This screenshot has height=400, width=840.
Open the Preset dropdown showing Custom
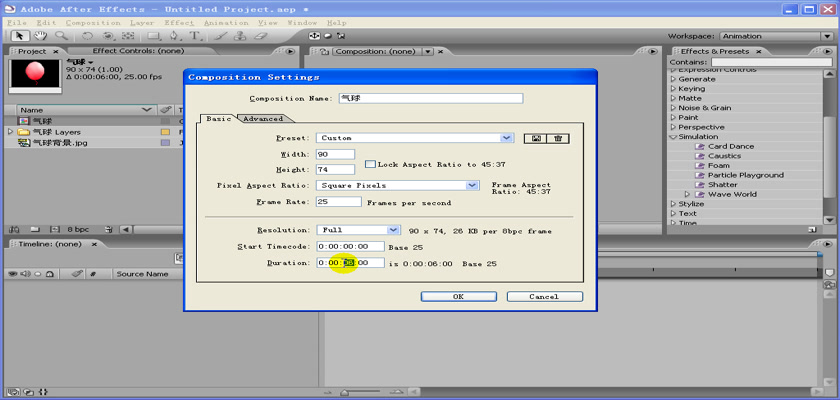tap(415, 138)
